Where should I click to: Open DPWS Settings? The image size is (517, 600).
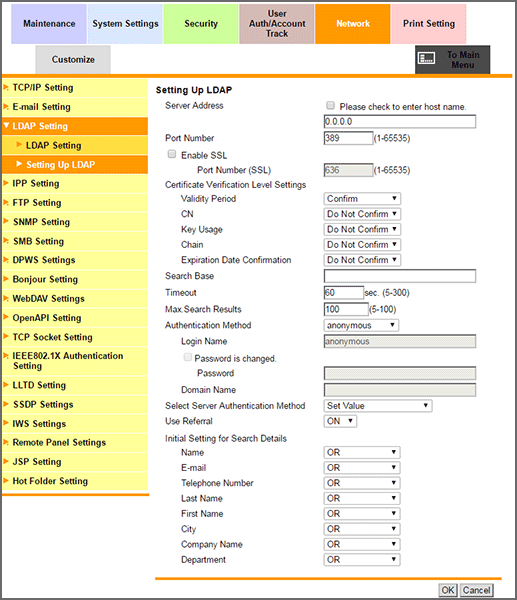pos(75,260)
